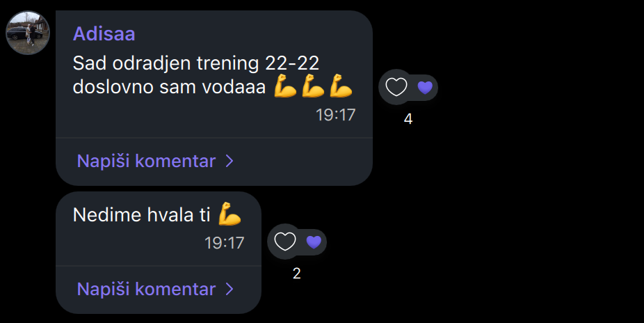Click the Adisaa sender name

104,34
